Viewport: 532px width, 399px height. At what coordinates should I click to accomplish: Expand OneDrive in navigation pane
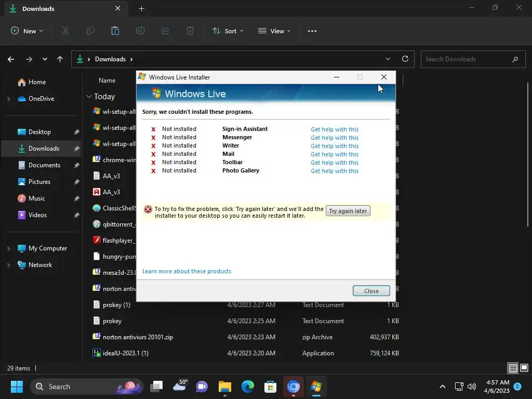(8, 99)
